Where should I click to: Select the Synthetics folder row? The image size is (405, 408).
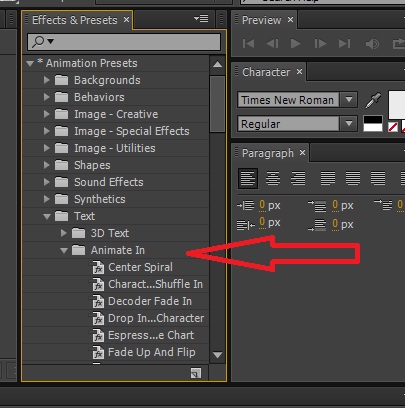coord(116,199)
